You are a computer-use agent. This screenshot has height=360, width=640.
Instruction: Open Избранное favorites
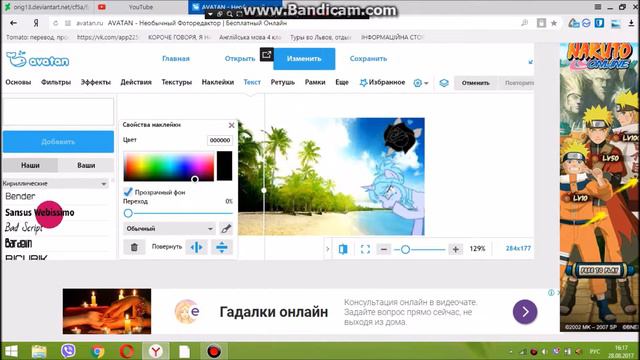point(382,82)
